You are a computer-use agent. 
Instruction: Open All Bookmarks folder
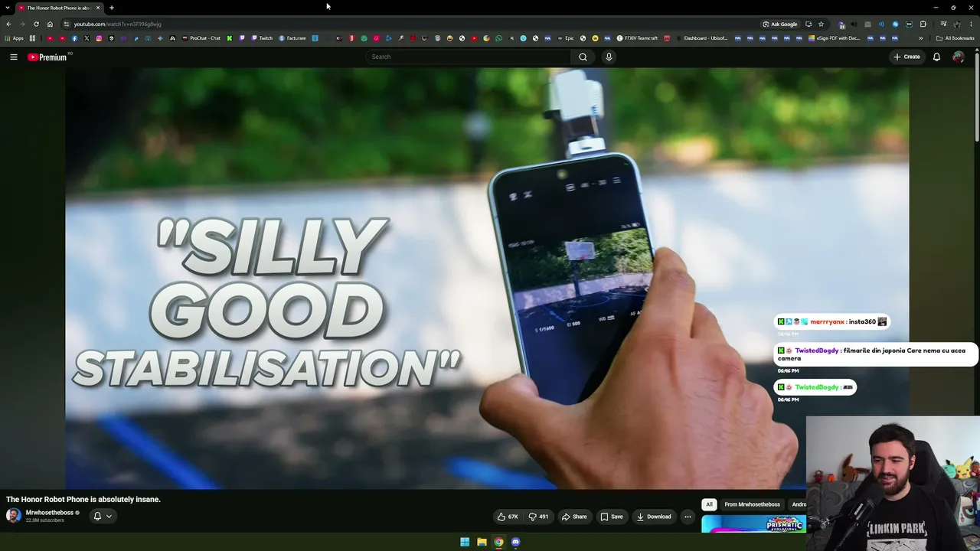955,38
